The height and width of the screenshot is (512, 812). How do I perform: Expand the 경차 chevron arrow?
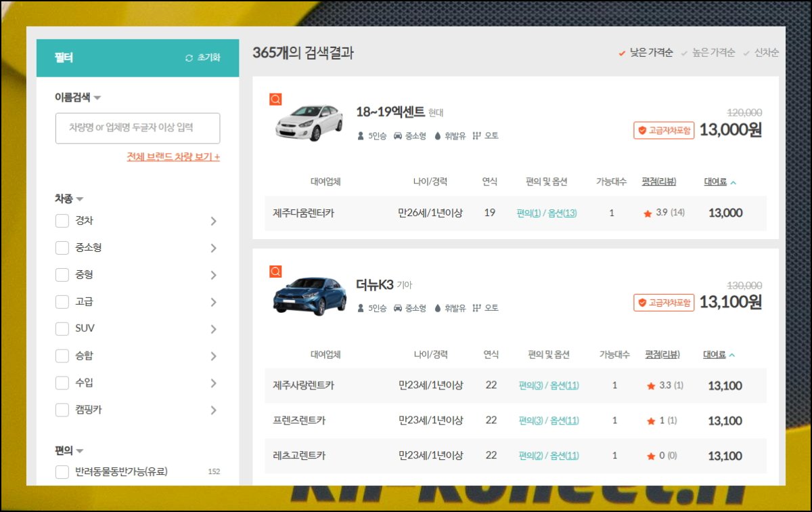pyautogui.click(x=213, y=221)
